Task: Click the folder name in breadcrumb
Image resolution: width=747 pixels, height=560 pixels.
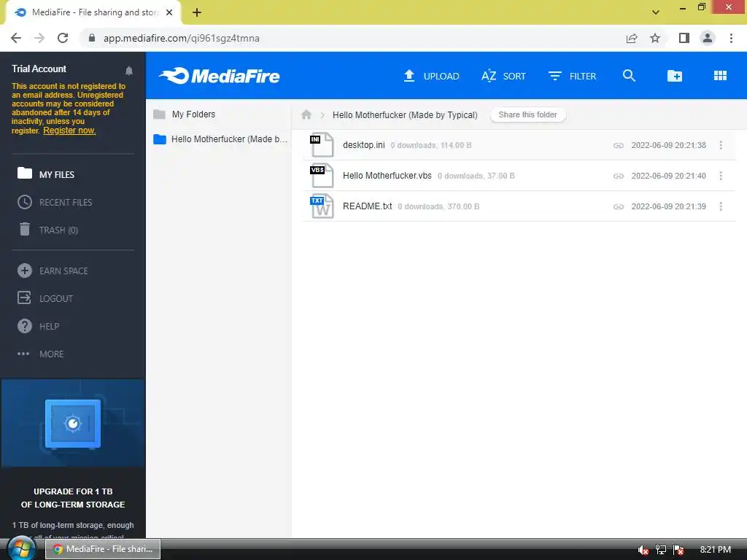Action: (x=405, y=114)
